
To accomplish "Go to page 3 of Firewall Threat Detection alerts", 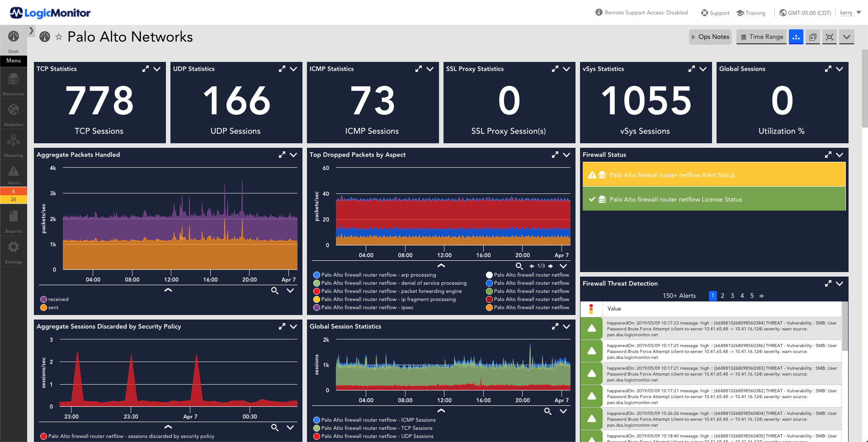I will pyautogui.click(x=732, y=296).
